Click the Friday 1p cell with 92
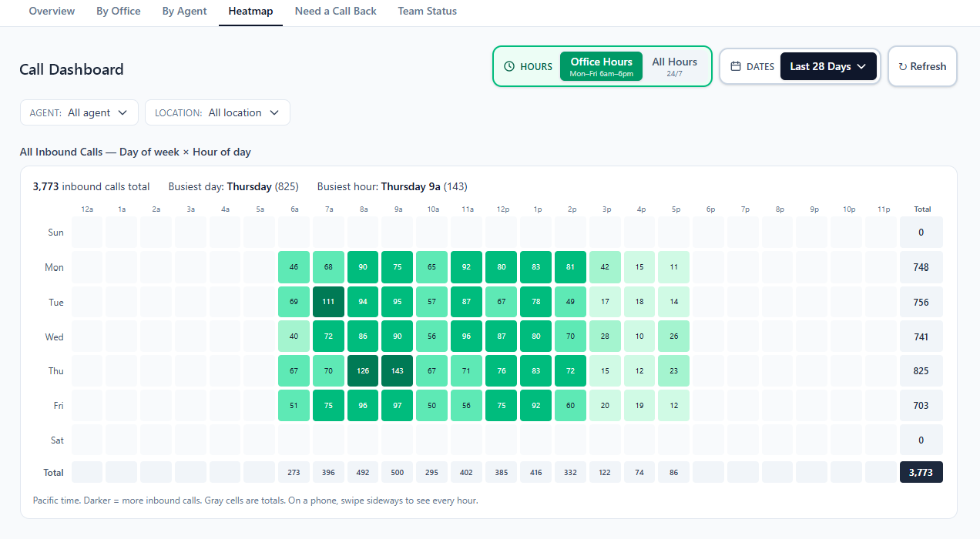The image size is (980, 539). (535, 406)
